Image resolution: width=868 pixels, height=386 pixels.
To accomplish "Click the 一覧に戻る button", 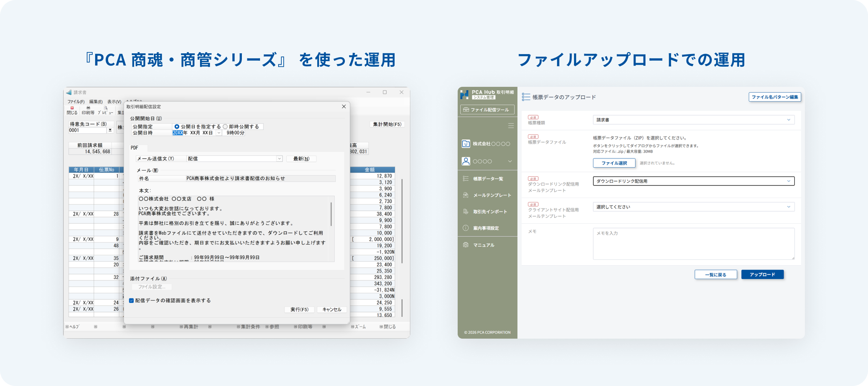I will click(716, 275).
